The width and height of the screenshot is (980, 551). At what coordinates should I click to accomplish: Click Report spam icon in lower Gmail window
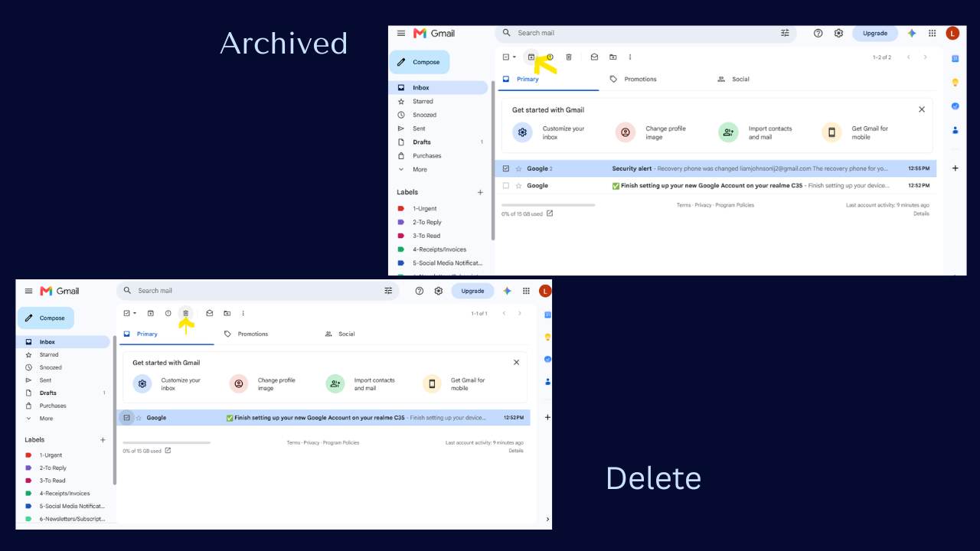[168, 313]
